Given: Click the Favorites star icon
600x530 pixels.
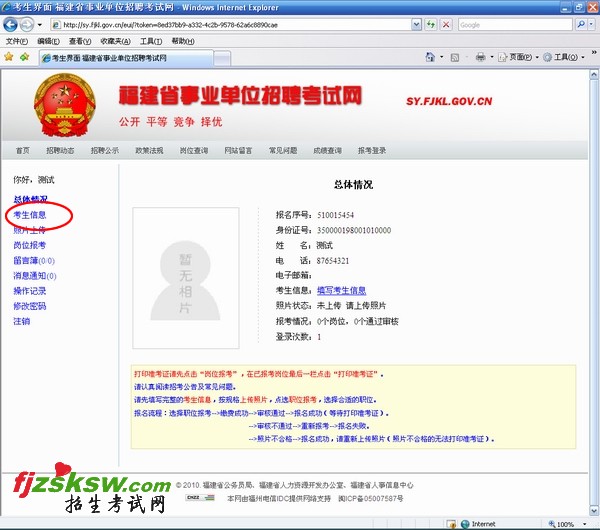Looking at the screenshot, I should tap(9, 58).
